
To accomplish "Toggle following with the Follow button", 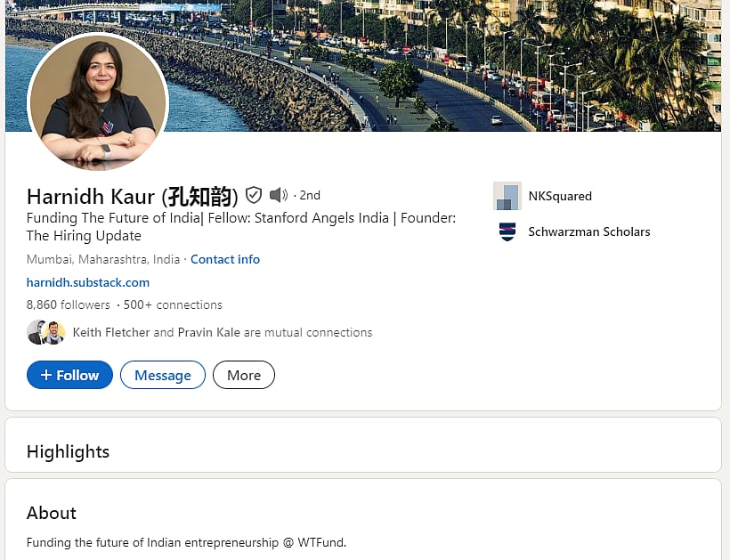I will 69,375.
